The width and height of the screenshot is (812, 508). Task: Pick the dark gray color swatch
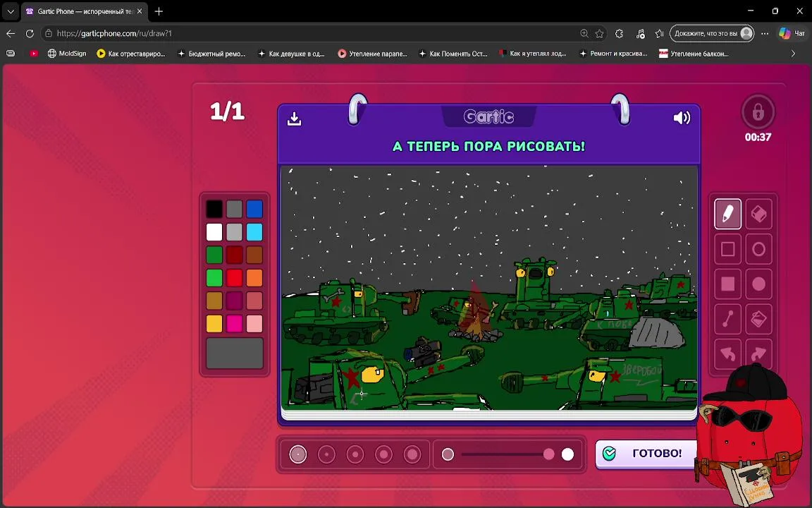234,209
